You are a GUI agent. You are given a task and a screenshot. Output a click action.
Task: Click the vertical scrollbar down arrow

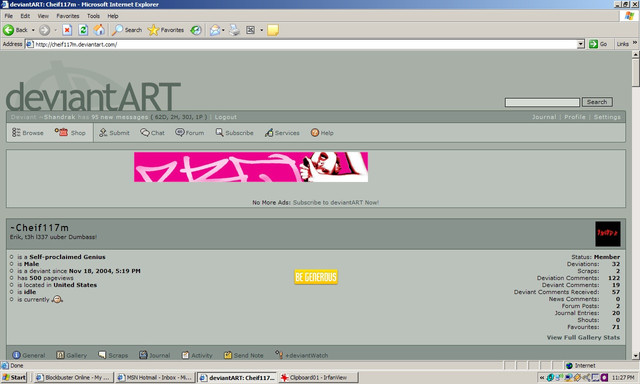point(636,355)
